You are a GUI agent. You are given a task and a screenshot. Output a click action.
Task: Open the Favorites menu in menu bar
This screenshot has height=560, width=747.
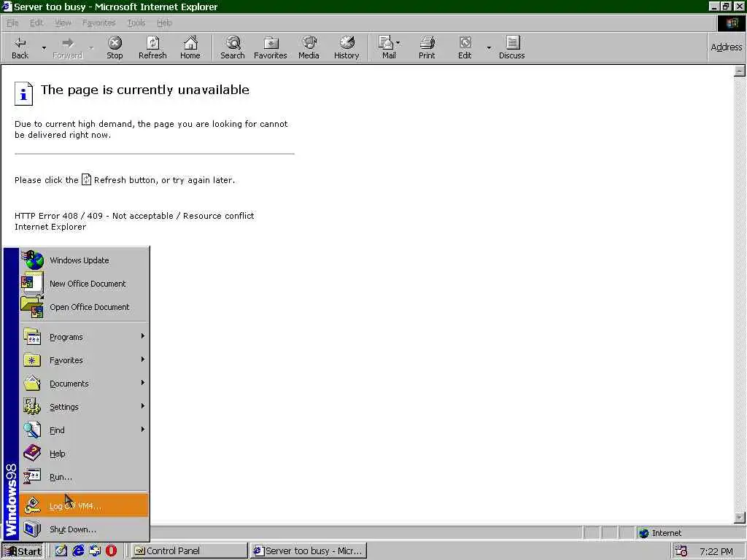[98, 23]
